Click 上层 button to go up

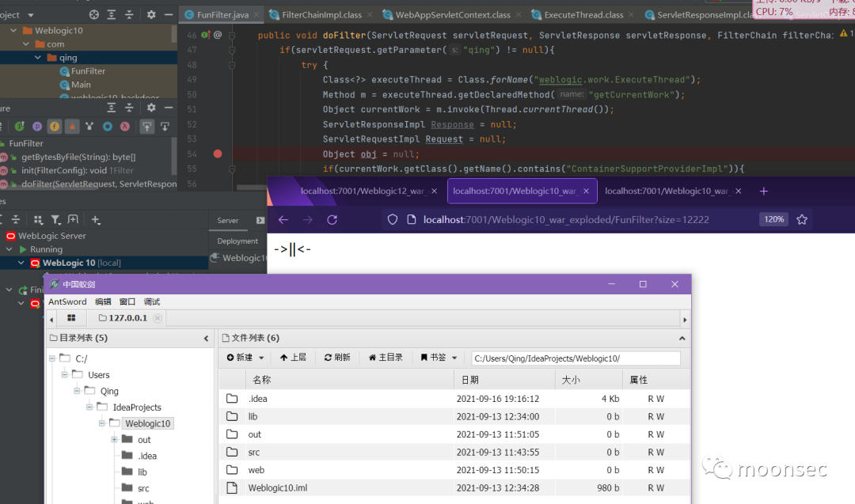point(293,358)
